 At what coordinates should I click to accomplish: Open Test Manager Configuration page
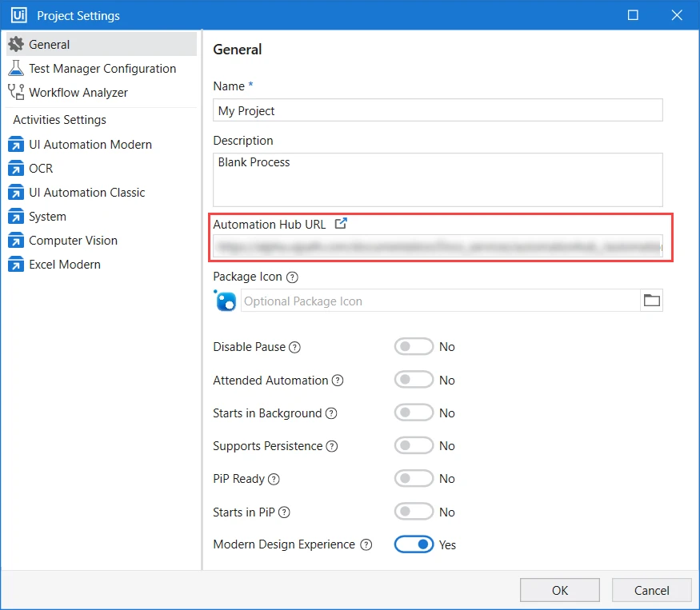pyautogui.click(x=102, y=68)
